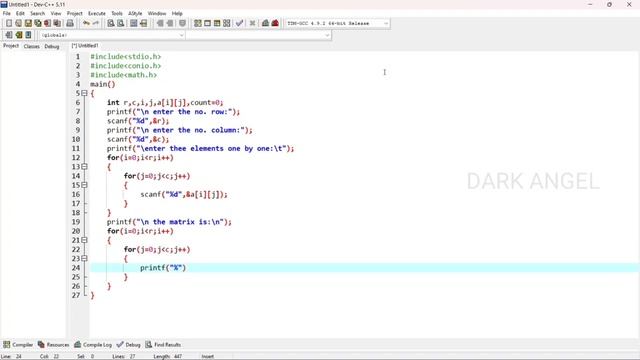Image resolution: width=640 pixels, height=360 pixels.
Task: Click the Close All toolbar icon
Action: [x=57, y=23]
